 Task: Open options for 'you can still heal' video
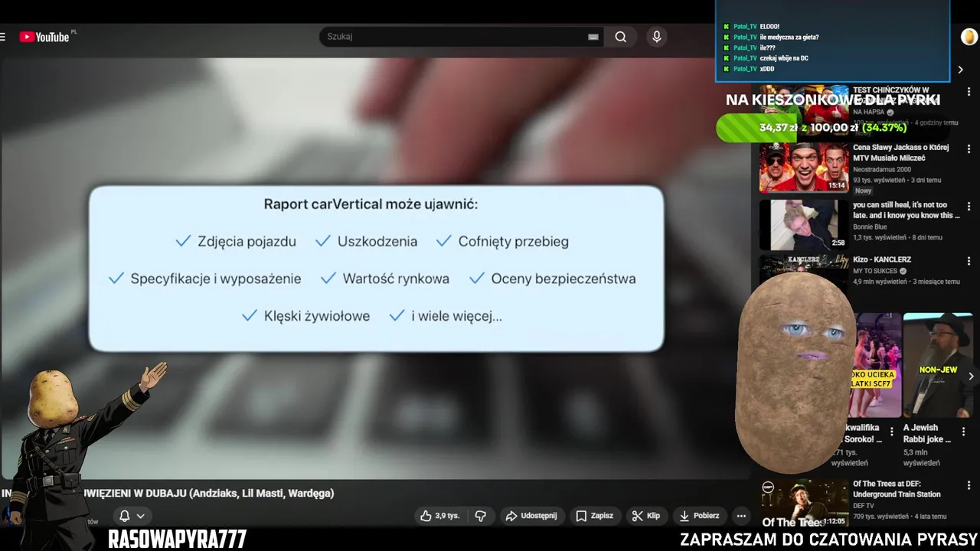point(969,207)
